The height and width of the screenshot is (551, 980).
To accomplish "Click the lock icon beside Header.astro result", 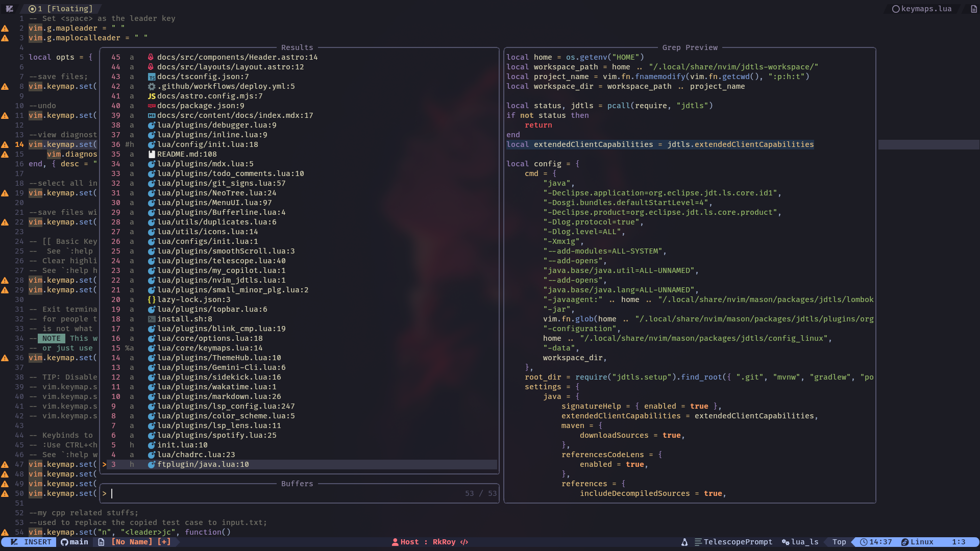I will click(x=151, y=57).
